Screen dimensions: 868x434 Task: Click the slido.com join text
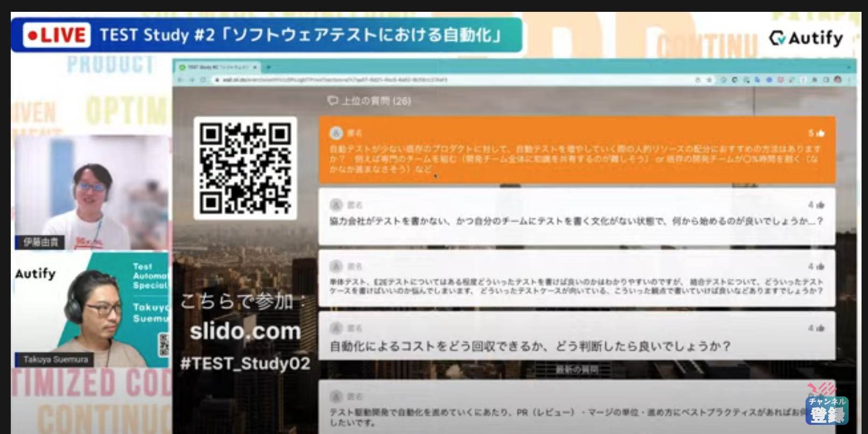(245, 331)
